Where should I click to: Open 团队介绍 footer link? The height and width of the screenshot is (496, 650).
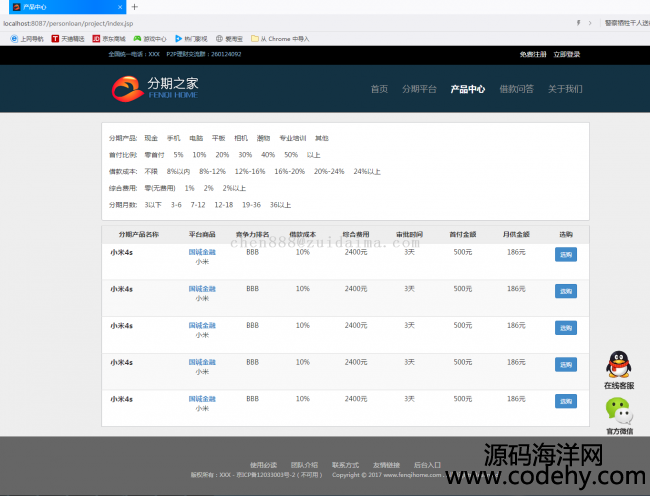coord(304,465)
